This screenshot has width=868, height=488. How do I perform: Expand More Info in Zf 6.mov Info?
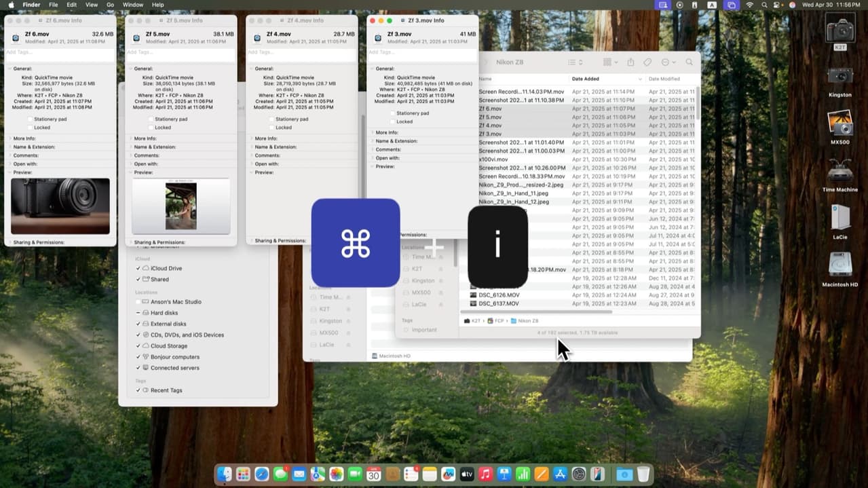coord(9,138)
